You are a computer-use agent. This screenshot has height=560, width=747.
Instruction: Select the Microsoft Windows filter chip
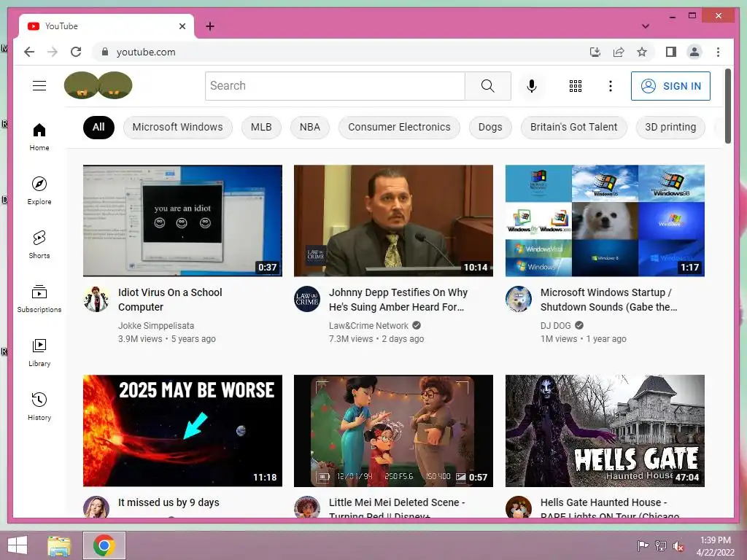pyautogui.click(x=178, y=127)
